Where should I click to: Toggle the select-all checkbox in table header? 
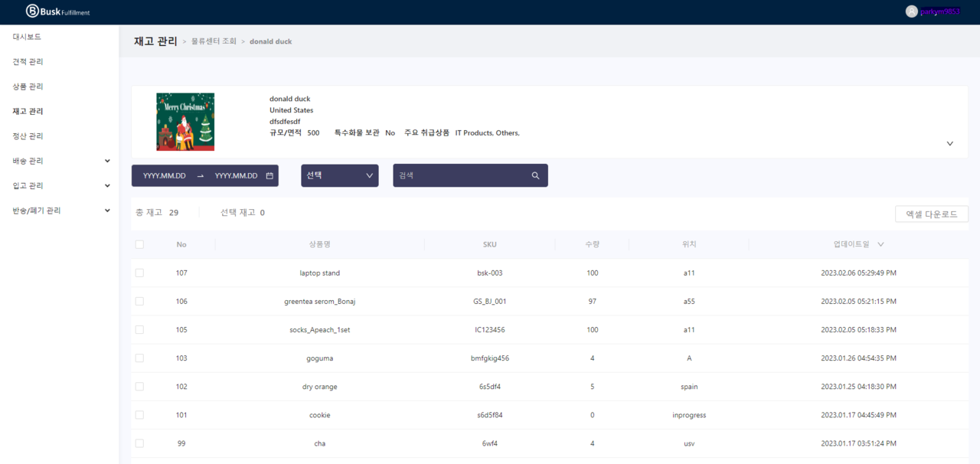(139, 245)
